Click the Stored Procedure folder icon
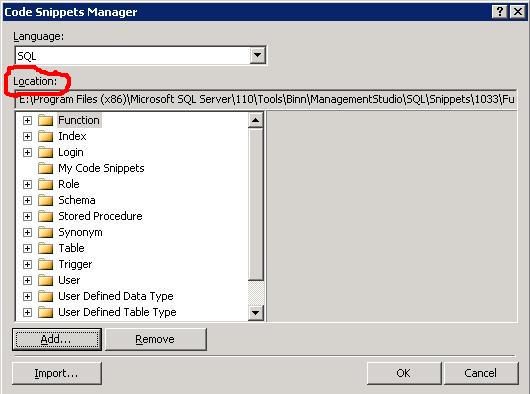The height and width of the screenshot is (394, 530). coord(45,216)
